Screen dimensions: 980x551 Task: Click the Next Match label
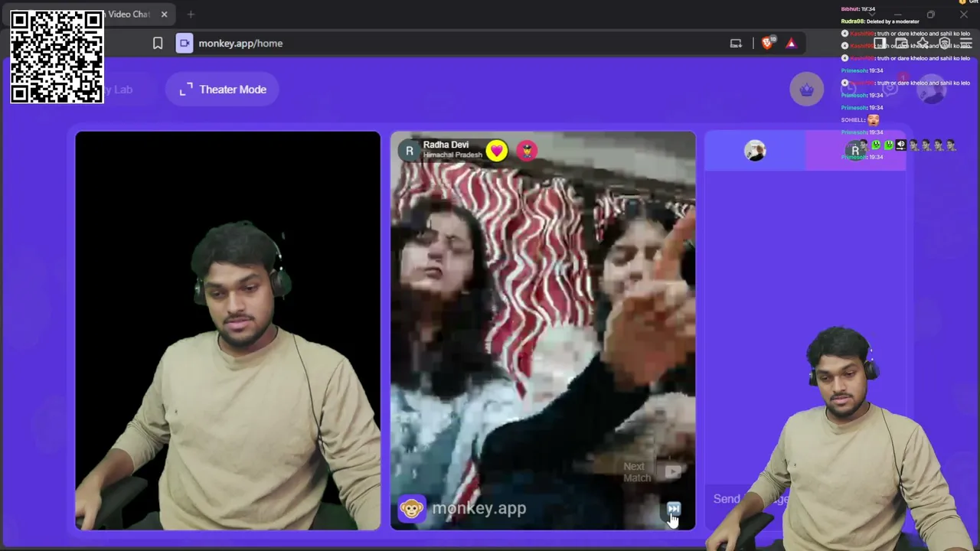pos(635,472)
